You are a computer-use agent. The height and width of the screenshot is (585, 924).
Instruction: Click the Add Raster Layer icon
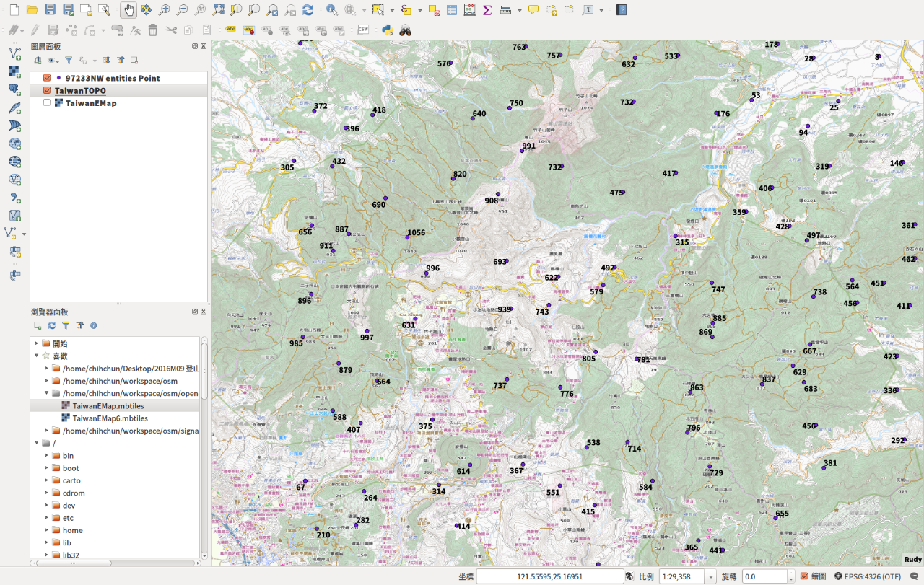pos(14,71)
